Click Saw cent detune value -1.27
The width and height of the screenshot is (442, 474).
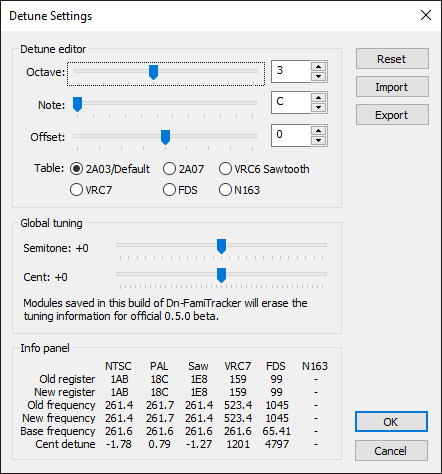click(x=199, y=444)
